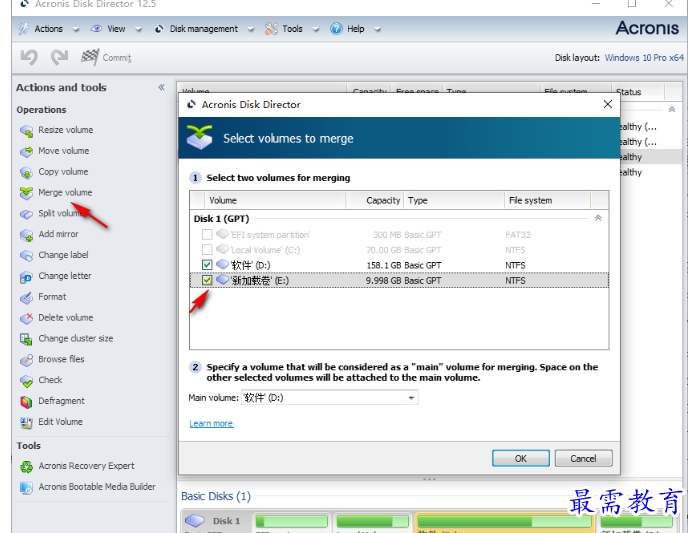This screenshot has width=691, height=533.
Task: Click OK to confirm merge
Action: point(520,458)
